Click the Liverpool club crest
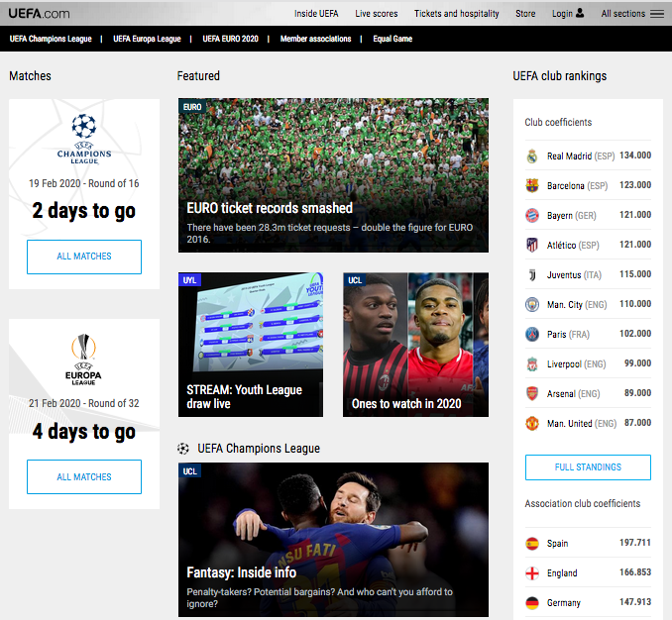 click(x=532, y=363)
